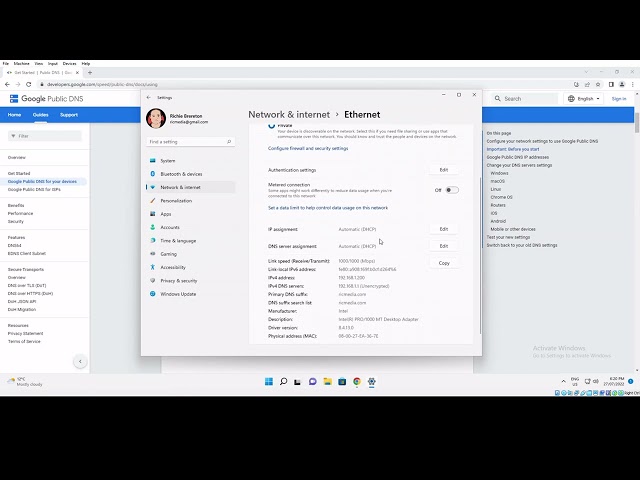This screenshot has width=640, height=480.
Task: Open Task View on taskbar
Action: tap(298, 382)
